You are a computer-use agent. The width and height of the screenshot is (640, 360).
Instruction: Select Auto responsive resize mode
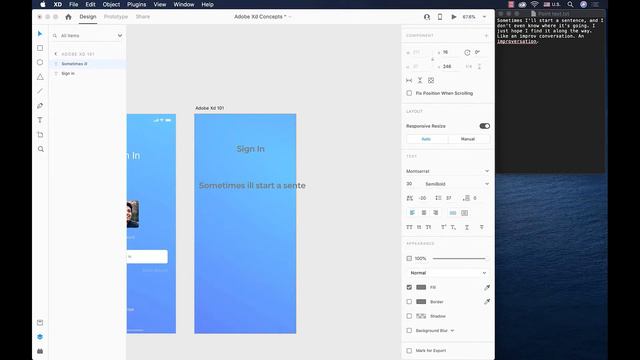pyautogui.click(x=427, y=139)
